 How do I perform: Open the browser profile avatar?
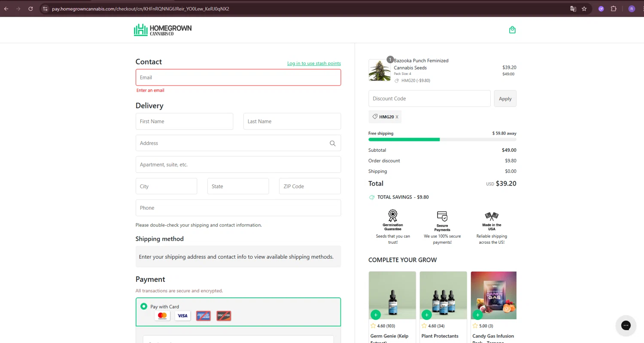coord(632,9)
